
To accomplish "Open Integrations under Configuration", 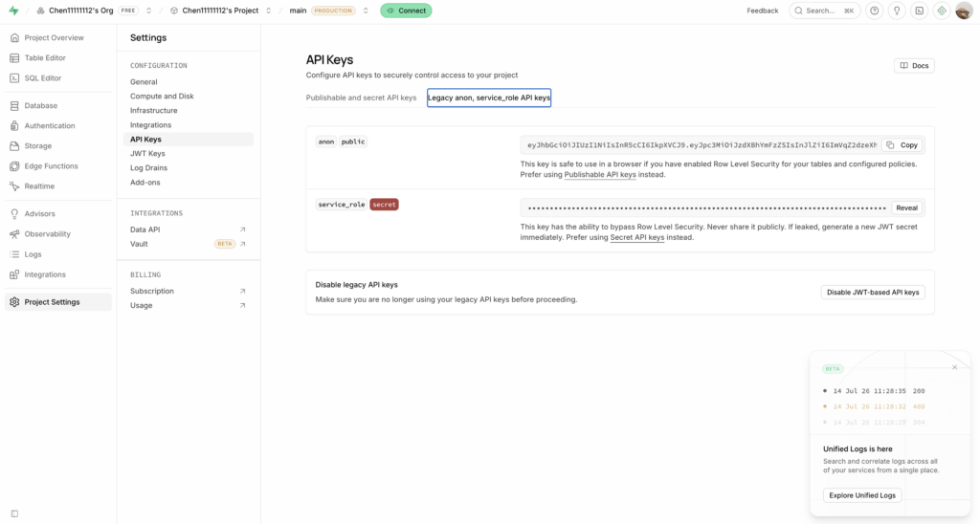I will (x=150, y=125).
